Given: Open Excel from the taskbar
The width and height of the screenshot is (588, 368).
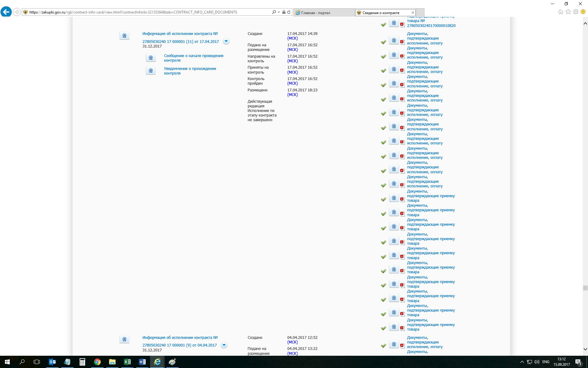Looking at the screenshot, I should coord(127,362).
